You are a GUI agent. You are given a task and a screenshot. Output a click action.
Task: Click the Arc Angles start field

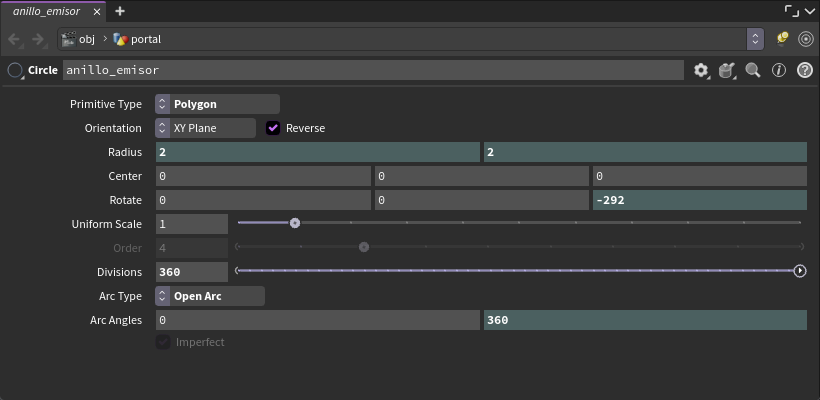point(317,320)
